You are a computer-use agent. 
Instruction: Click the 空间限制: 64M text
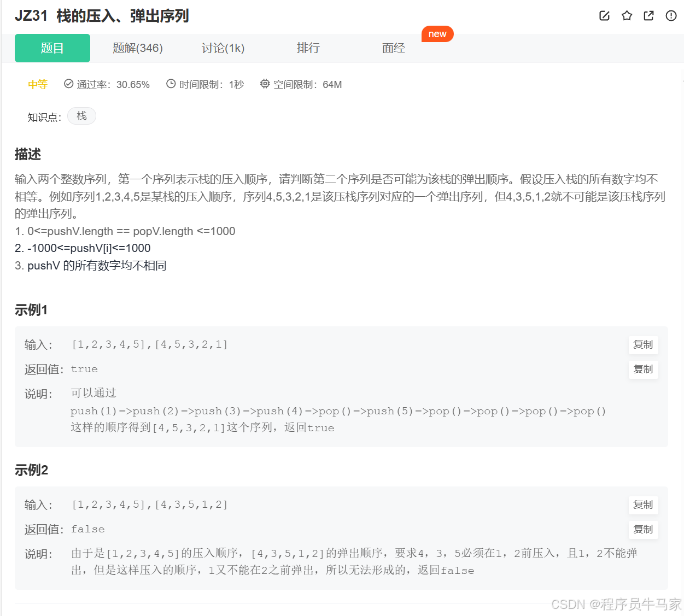tap(307, 85)
